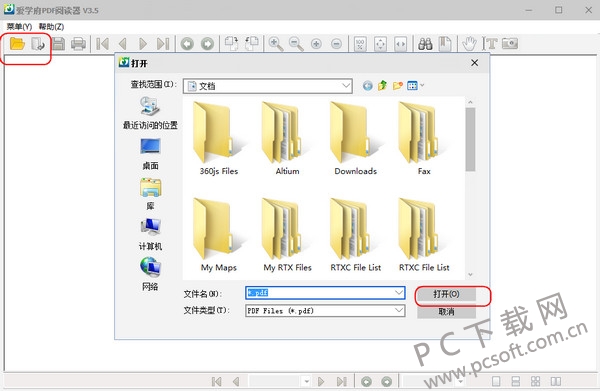The width and height of the screenshot is (600, 391).
Task: Click the 打开(O) button
Action: (x=446, y=294)
